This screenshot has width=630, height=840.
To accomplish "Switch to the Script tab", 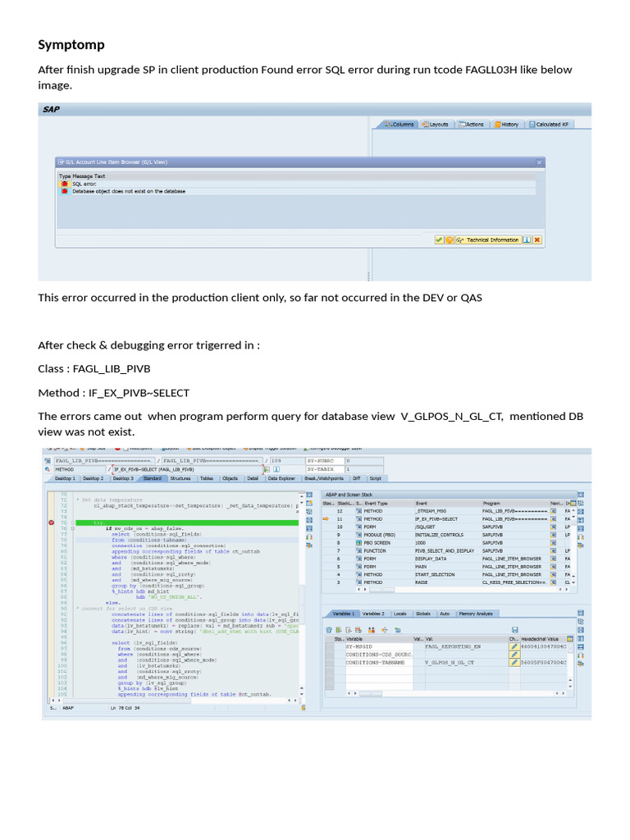I will (x=375, y=478).
